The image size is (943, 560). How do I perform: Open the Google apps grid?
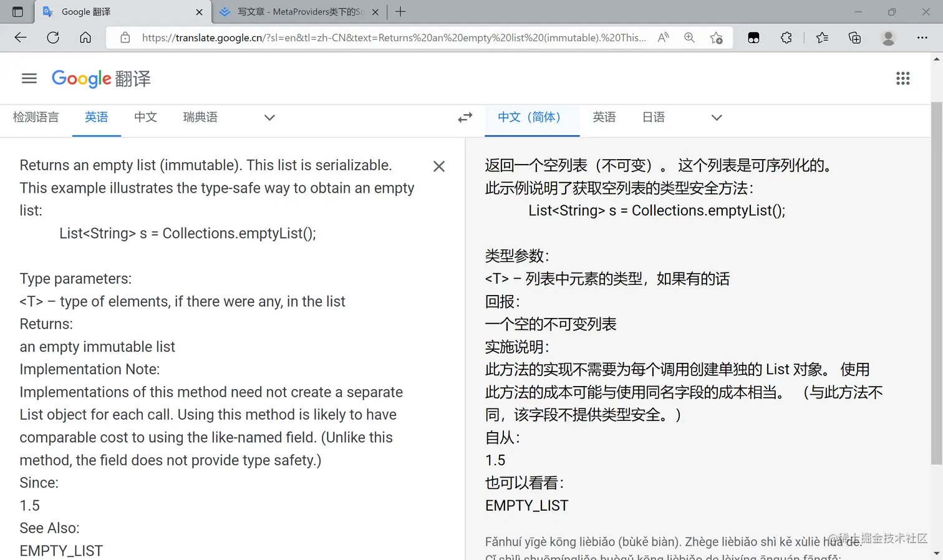[x=902, y=79]
